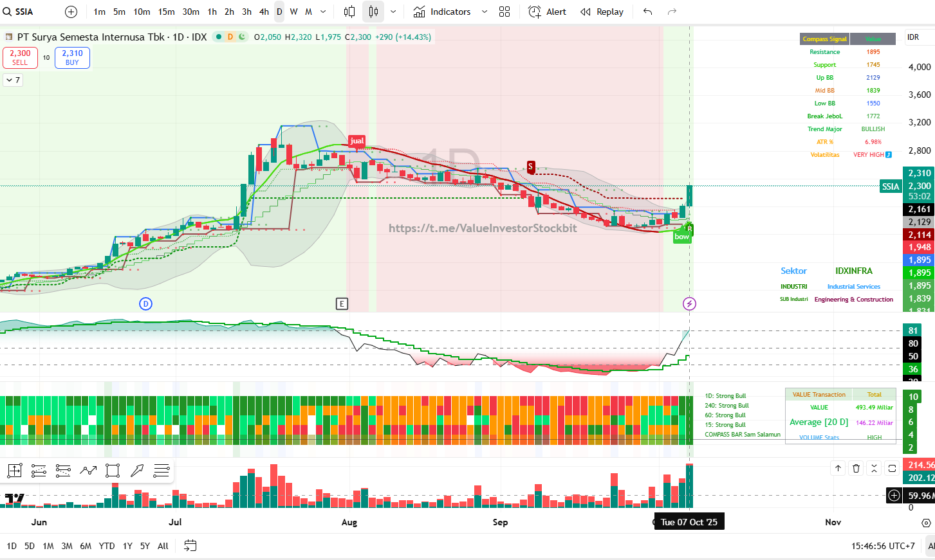Click the 2,300 SELL button
Screen dimensions: 935x560
[x=20, y=58]
